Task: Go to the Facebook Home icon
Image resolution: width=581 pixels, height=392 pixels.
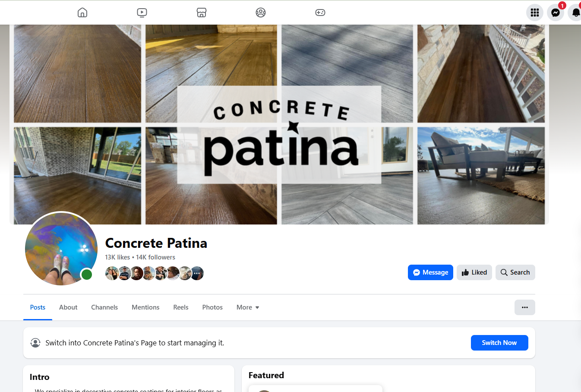Action: [82, 13]
